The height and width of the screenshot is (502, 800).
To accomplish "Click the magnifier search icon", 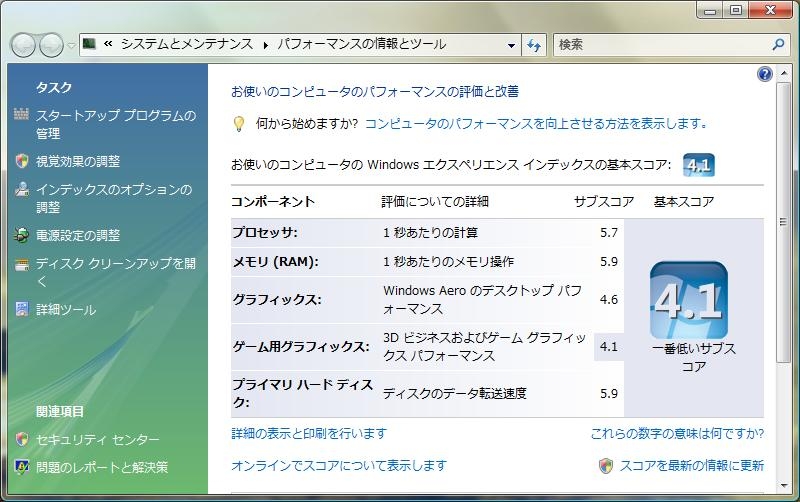I will (779, 44).
